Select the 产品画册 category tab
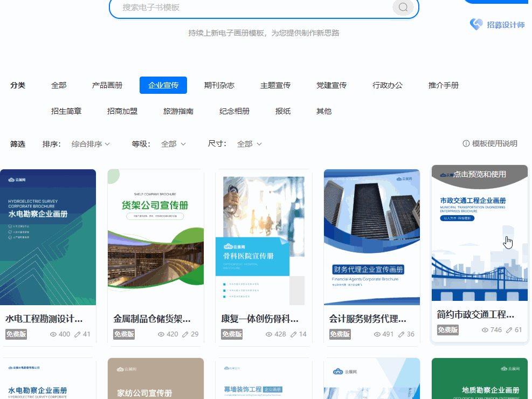This screenshot has width=532, height=399. coord(107,85)
